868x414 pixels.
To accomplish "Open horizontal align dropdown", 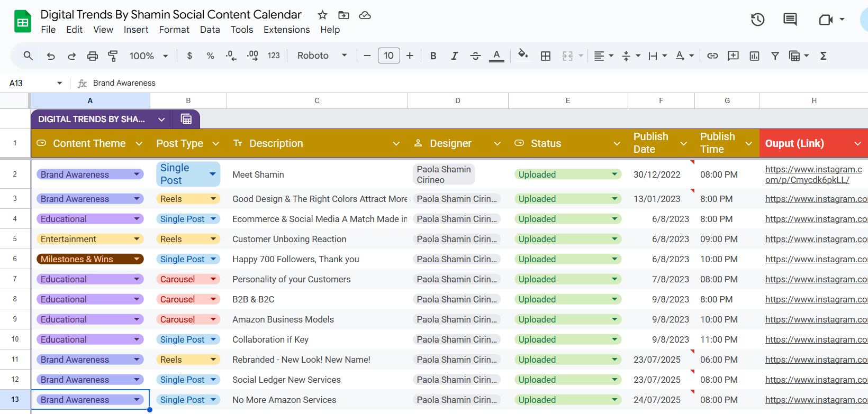I will pos(603,56).
